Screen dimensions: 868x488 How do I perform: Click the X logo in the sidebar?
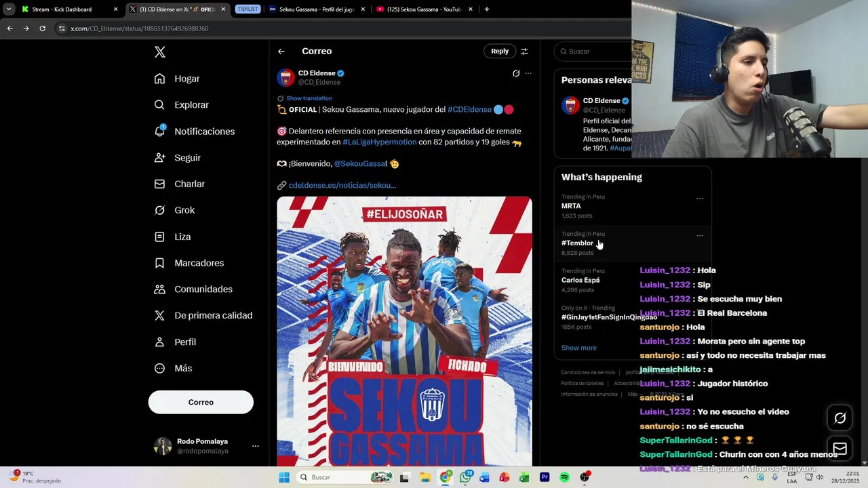pos(159,52)
